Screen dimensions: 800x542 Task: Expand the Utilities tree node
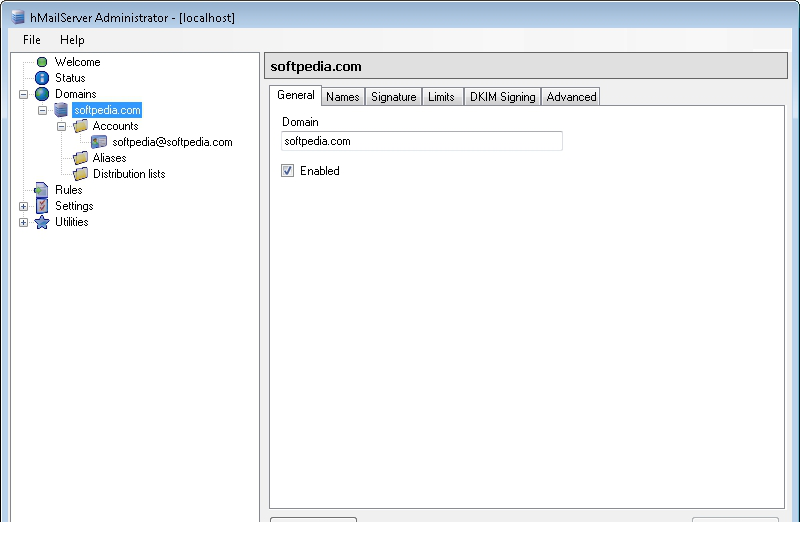click(x=23, y=222)
